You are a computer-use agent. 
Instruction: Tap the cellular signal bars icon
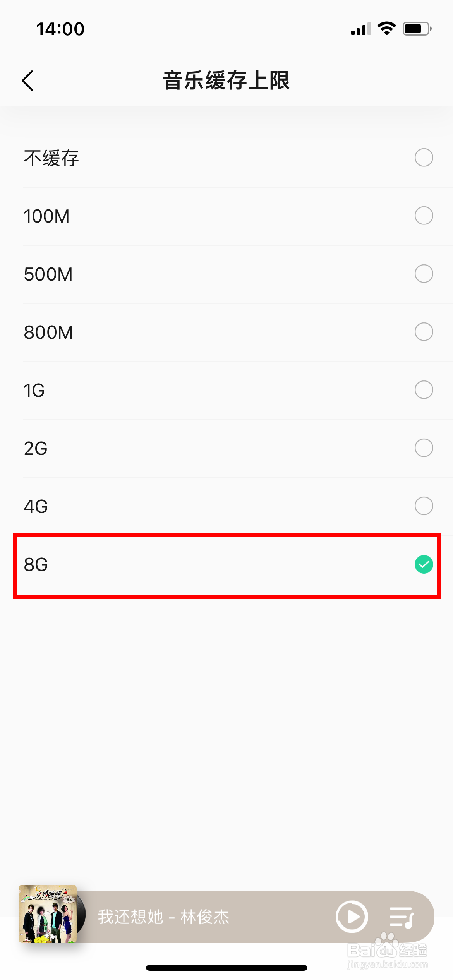coord(360,29)
